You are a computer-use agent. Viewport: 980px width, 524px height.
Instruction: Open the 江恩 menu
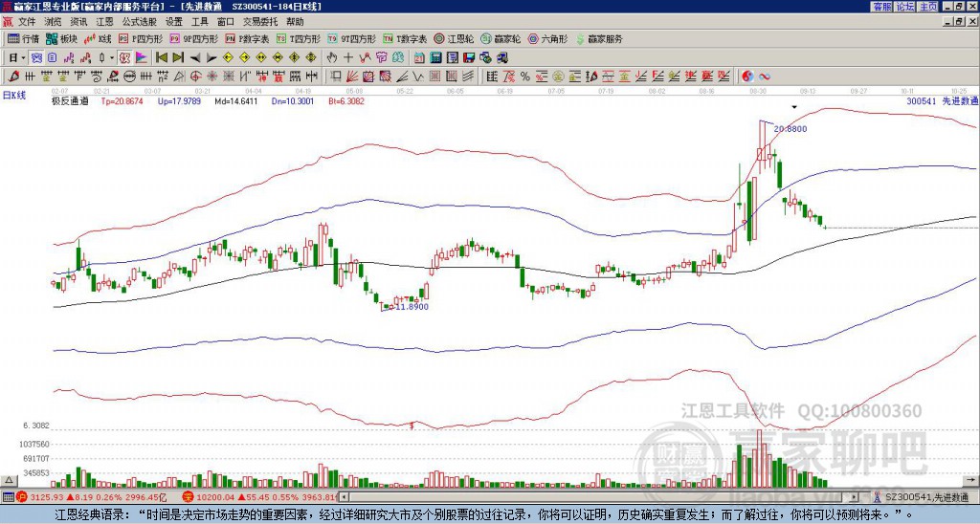point(105,22)
